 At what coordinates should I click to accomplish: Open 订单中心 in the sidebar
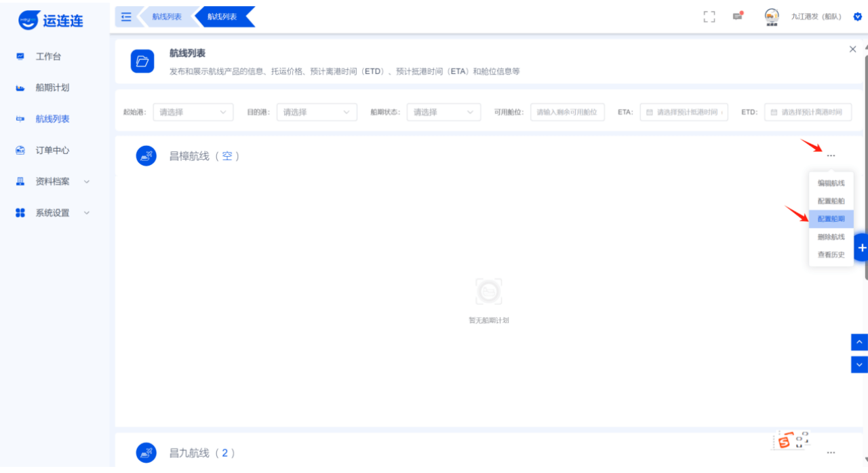click(x=52, y=151)
